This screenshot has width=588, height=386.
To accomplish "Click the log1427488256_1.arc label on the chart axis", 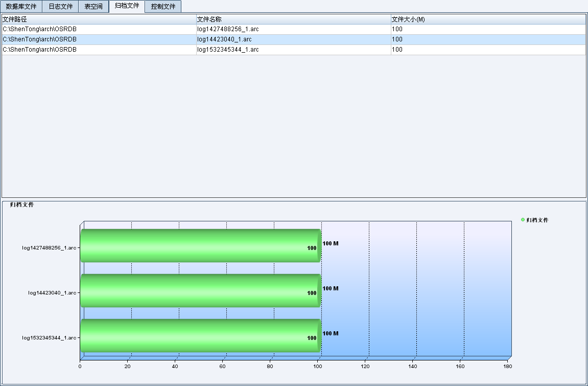I will click(x=49, y=248).
